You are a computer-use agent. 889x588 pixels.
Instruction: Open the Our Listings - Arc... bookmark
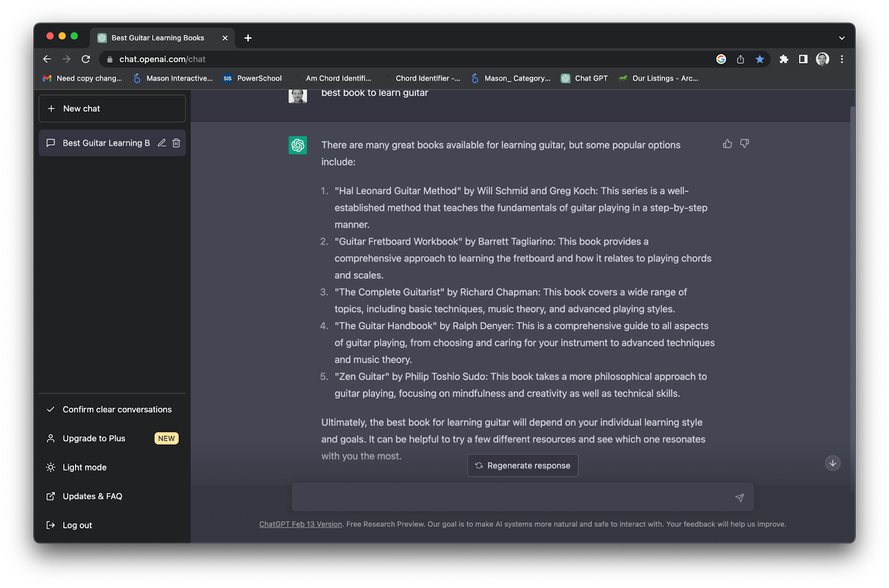[x=658, y=78]
